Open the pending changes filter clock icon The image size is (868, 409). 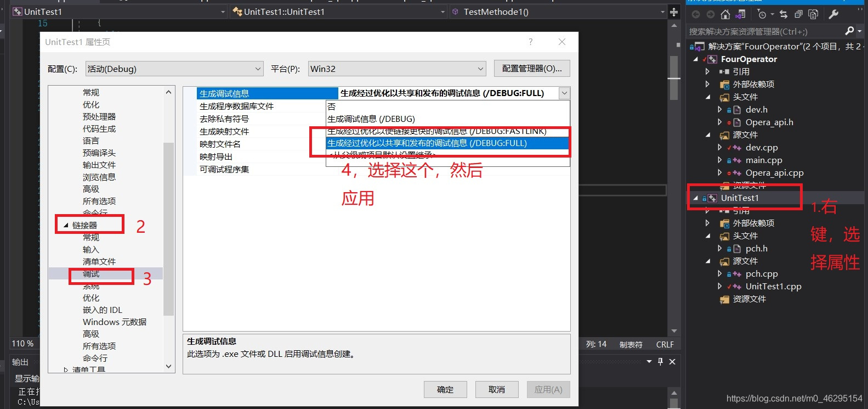tap(762, 14)
